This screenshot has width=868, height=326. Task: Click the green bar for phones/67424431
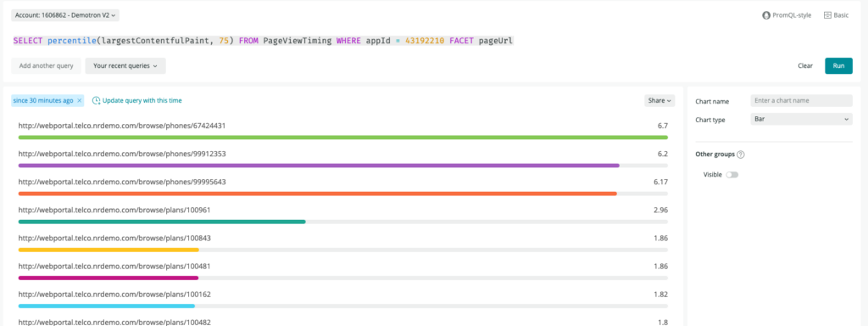pyautogui.click(x=342, y=137)
